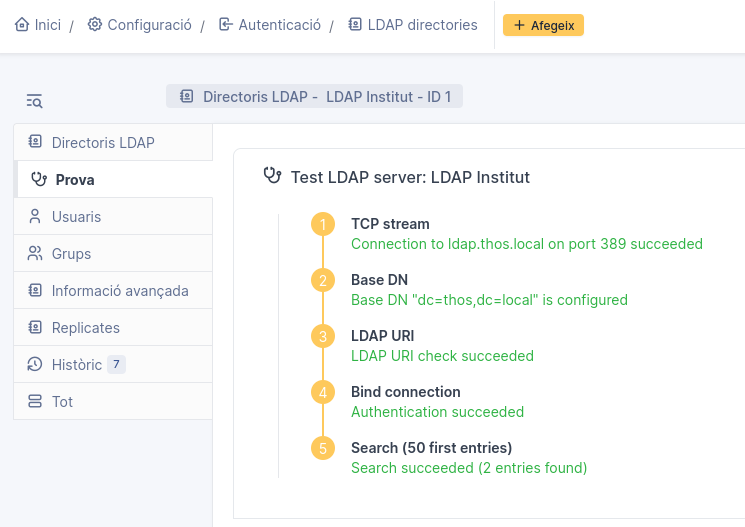This screenshot has width=745, height=527.
Task: Click the plus icon in the Afegeix button
Action: click(519, 25)
